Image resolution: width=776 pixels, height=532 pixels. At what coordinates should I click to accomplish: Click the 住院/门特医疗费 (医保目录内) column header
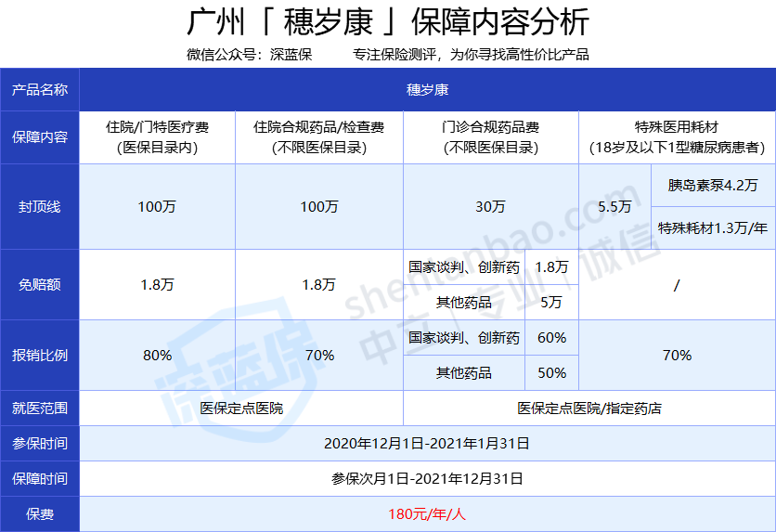coord(158,137)
